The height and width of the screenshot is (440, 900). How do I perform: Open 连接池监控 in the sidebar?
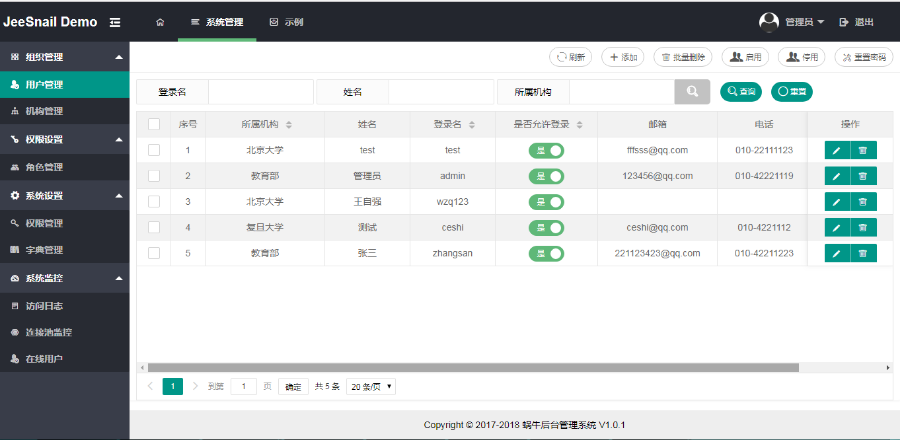(64, 333)
